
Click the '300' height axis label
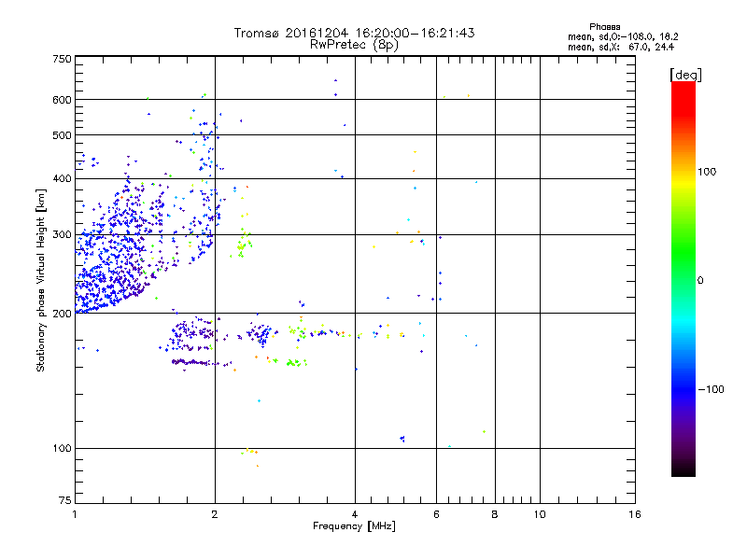pos(62,235)
